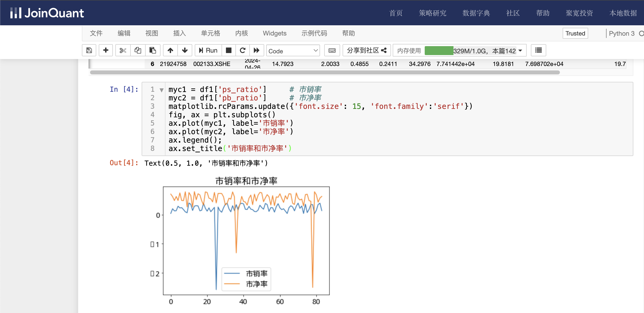Open the Code cell type dropdown
Screen dimensions: 644x313
(293, 51)
